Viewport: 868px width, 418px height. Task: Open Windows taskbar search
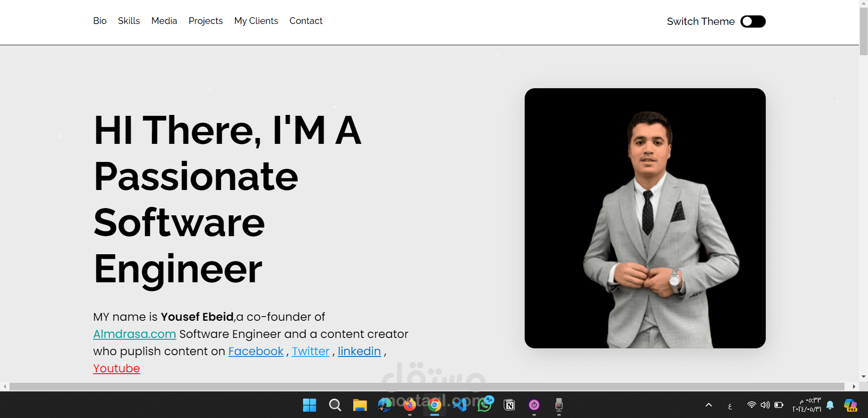tap(335, 405)
